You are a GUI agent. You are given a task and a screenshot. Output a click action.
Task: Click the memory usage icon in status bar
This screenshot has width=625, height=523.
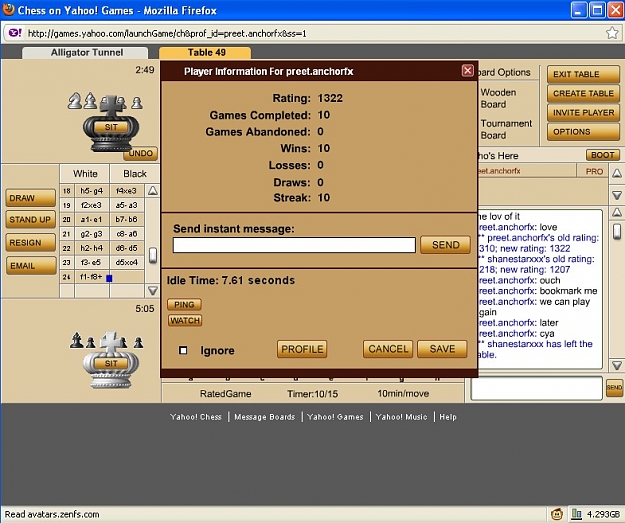[576, 514]
